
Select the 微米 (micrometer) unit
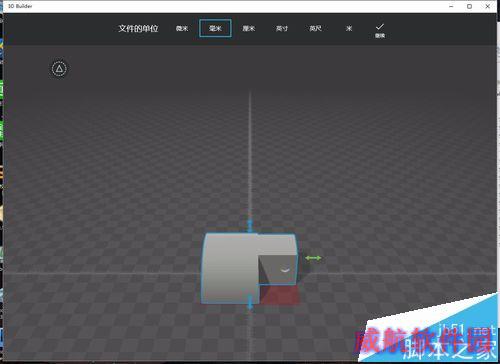(x=182, y=29)
